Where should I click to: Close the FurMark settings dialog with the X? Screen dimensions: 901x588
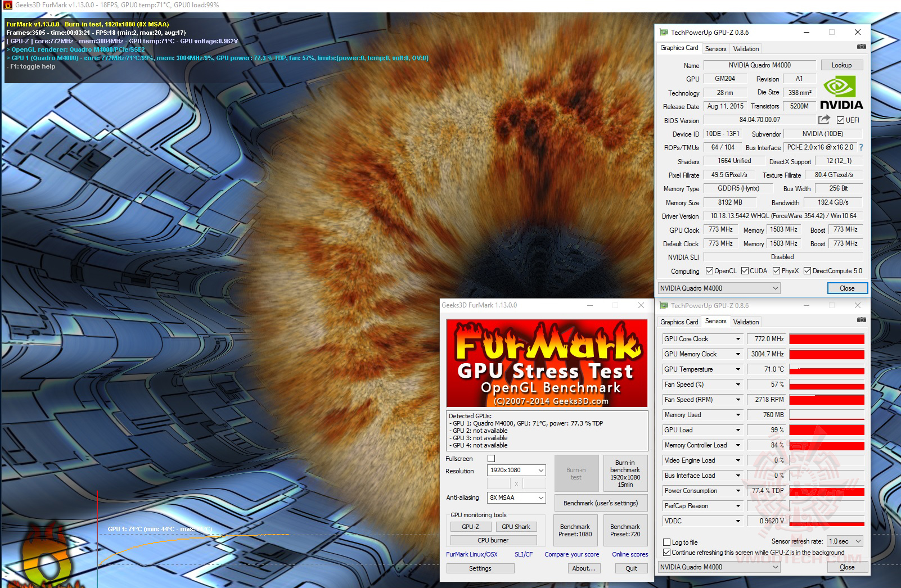point(641,305)
